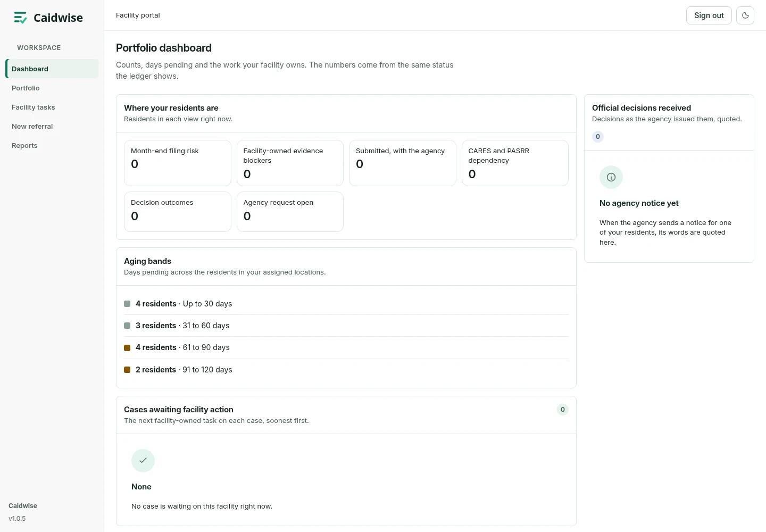Click the swatch beside 61 to 90 days
This screenshot has width=766, height=532.
[127, 348]
